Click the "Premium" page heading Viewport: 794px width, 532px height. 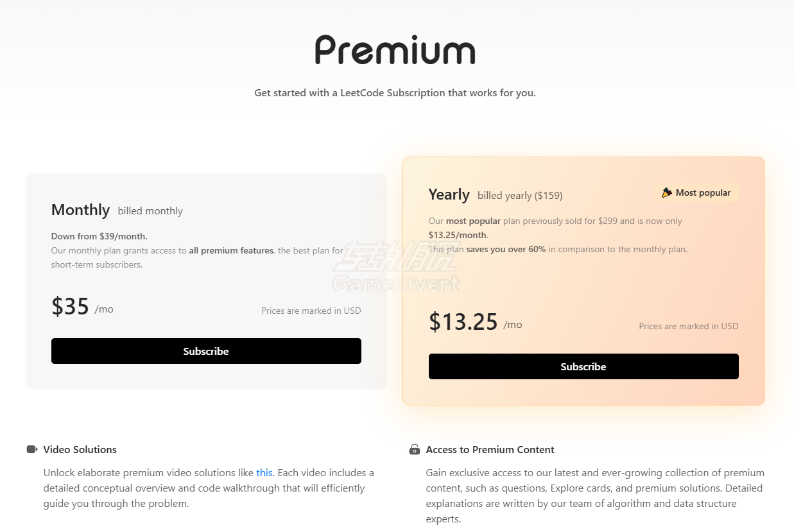coord(395,51)
